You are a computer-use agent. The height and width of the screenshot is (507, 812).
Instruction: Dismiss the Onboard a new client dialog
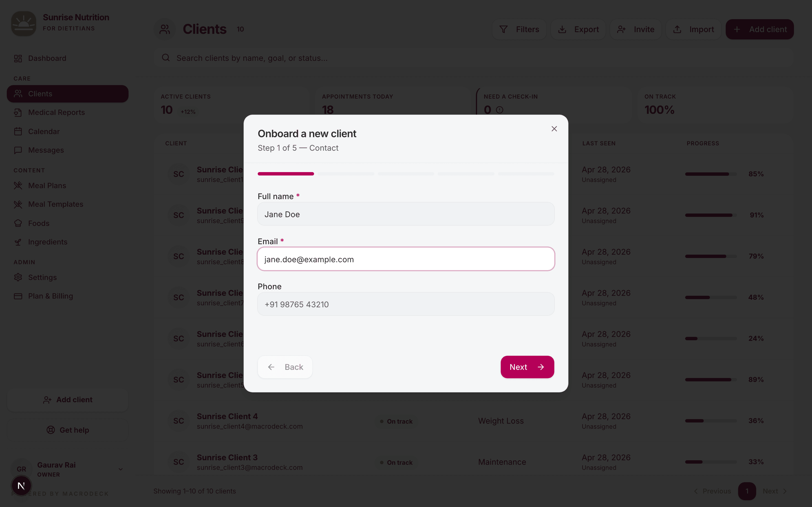554,128
